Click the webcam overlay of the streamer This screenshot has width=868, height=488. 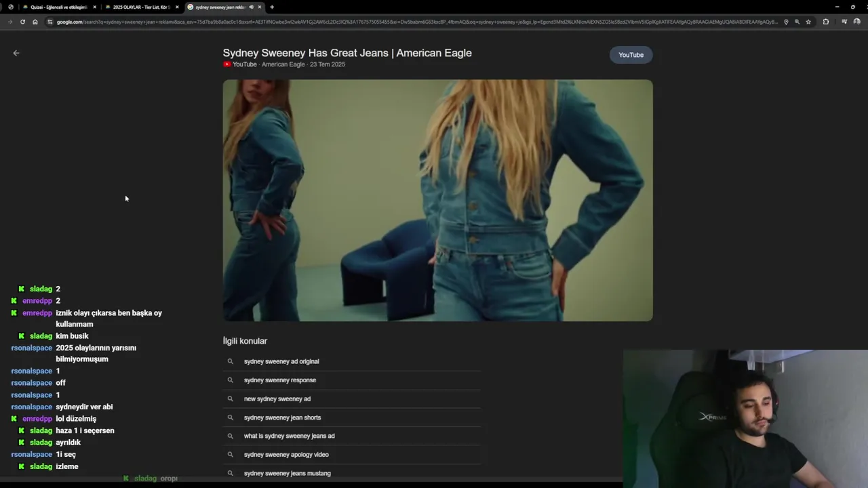coord(745,419)
